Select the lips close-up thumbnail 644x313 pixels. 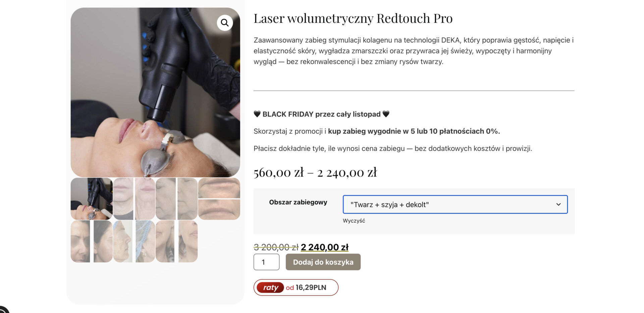click(x=219, y=199)
